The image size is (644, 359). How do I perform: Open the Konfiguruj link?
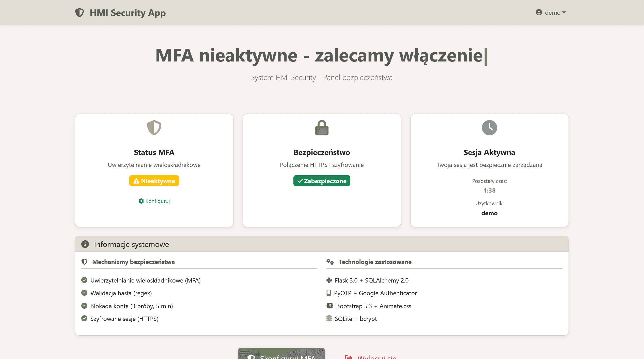click(x=154, y=201)
